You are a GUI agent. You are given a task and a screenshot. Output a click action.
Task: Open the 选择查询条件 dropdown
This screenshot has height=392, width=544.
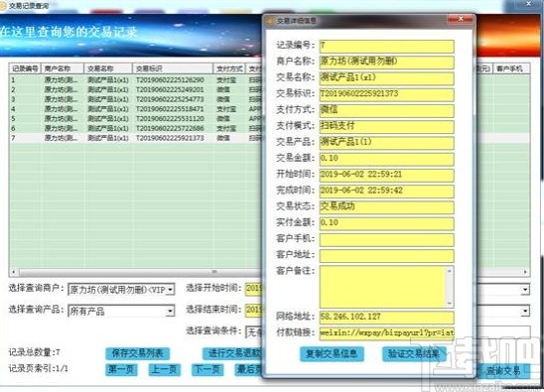pos(254,332)
